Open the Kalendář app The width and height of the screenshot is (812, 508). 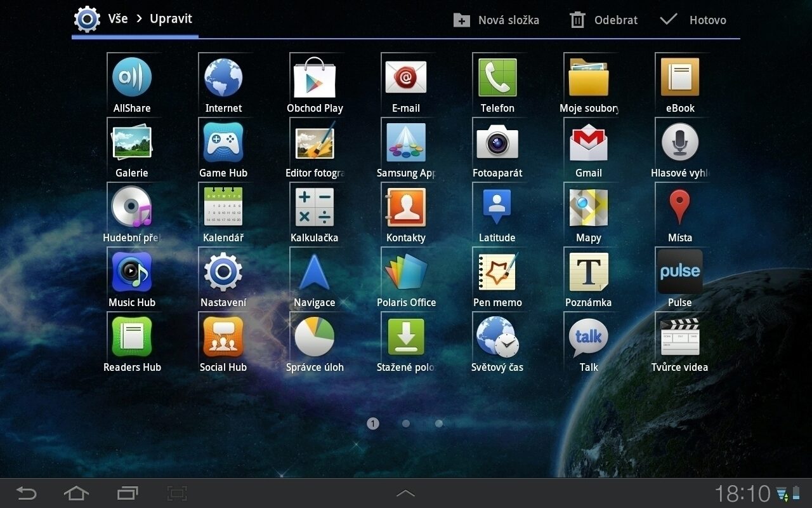pos(223,207)
